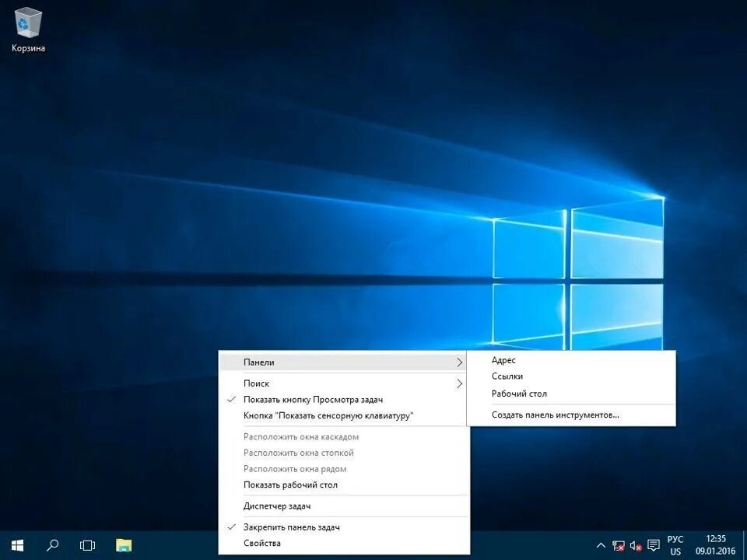Screen dimensions: 747x560
Task: Toggle Показать кнопку Просмотра задач
Action: pyautogui.click(x=342, y=400)
